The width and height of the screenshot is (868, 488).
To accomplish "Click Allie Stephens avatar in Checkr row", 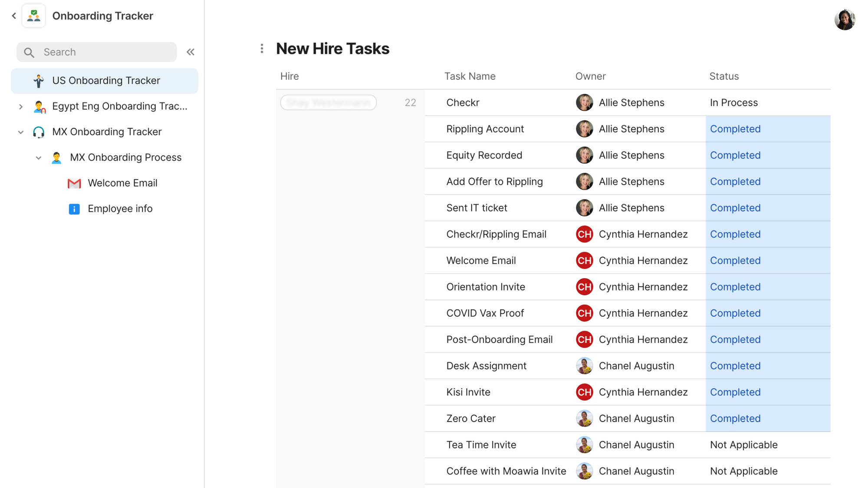I will click(584, 103).
